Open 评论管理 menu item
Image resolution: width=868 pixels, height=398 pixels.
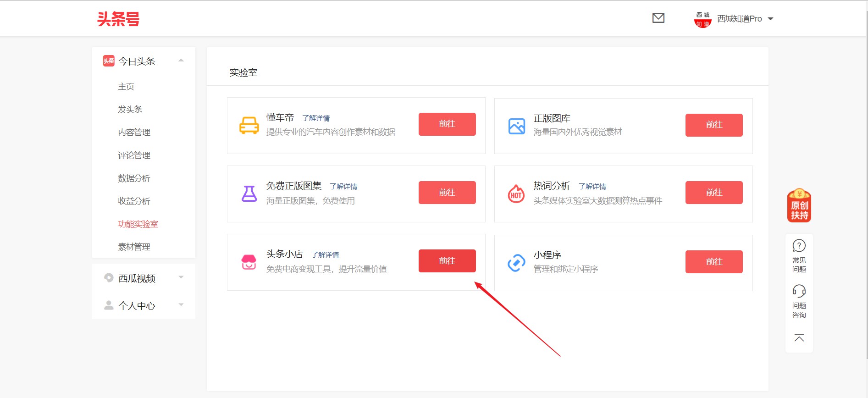click(134, 155)
